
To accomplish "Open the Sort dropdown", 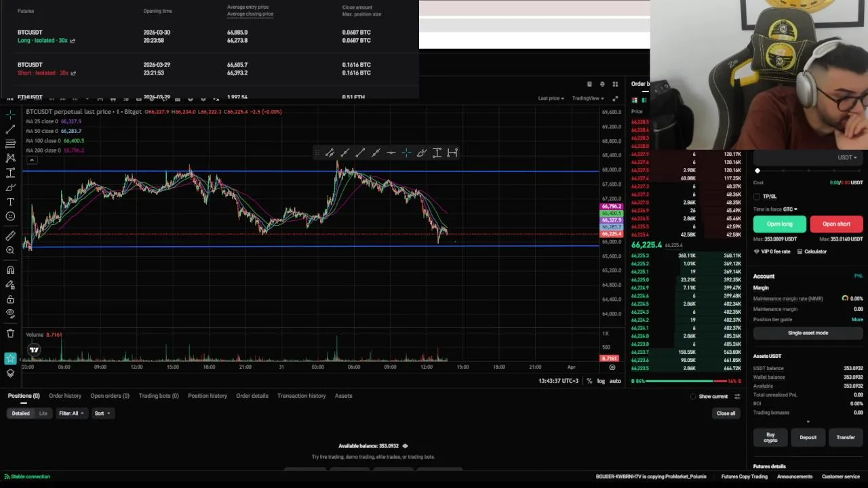I will [x=102, y=413].
